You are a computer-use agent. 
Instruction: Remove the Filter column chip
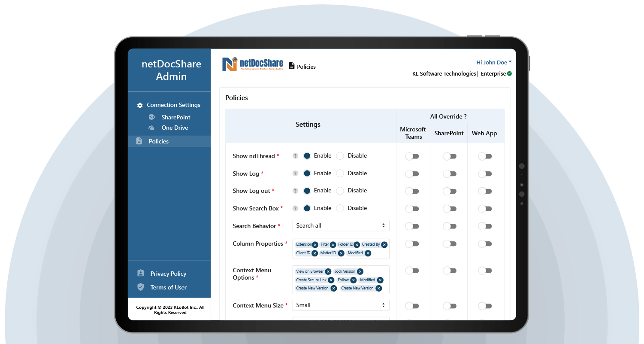[333, 245]
